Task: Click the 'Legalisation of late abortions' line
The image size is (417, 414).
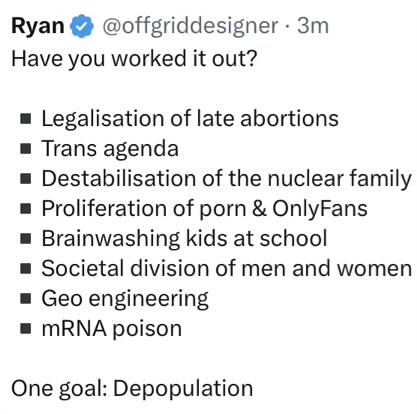Action: pos(190,119)
